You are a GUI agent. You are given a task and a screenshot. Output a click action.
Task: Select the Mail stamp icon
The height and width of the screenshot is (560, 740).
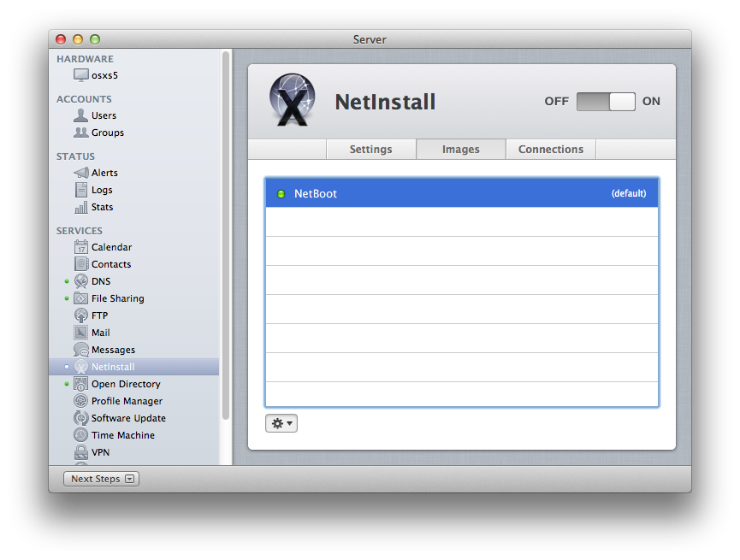point(80,333)
